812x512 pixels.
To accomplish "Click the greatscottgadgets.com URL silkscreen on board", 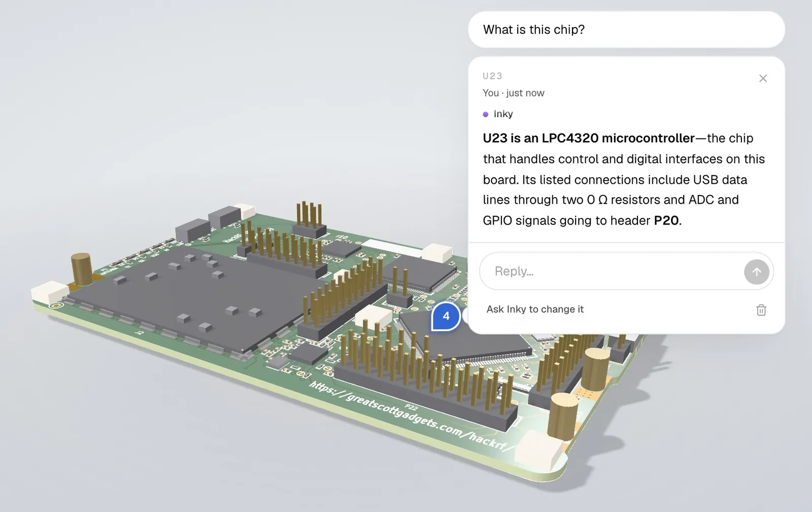I will coord(411,417).
